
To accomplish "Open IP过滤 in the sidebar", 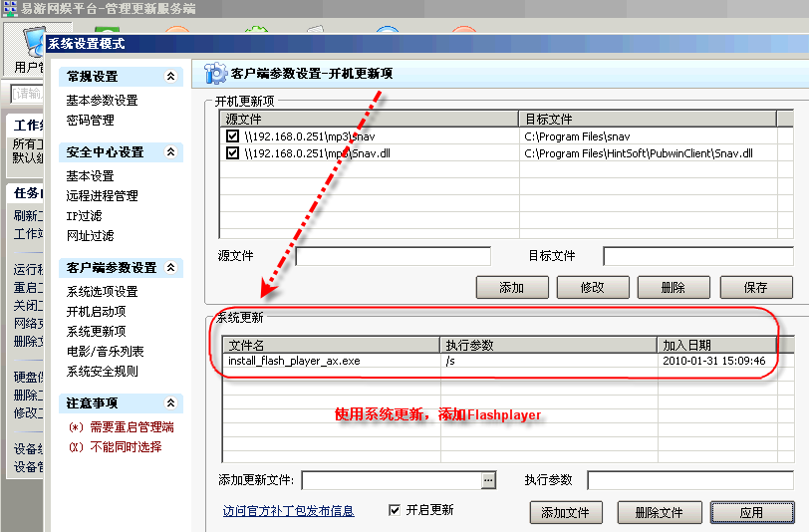I will click(84, 216).
